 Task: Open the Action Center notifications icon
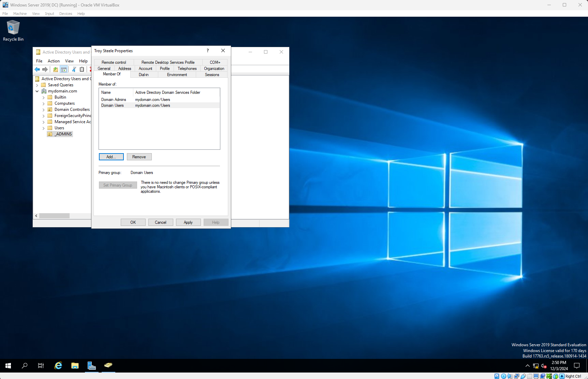(x=577, y=366)
